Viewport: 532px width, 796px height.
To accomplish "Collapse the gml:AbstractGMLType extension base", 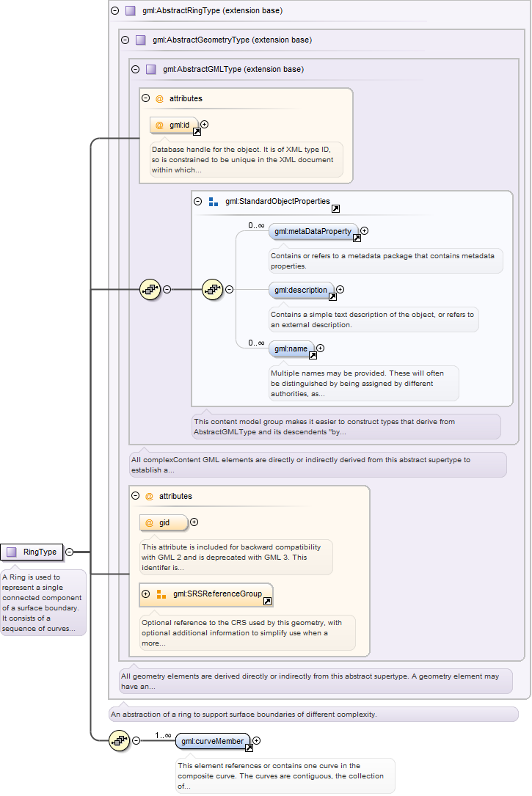I will pyautogui.click(x=135, y=70).
